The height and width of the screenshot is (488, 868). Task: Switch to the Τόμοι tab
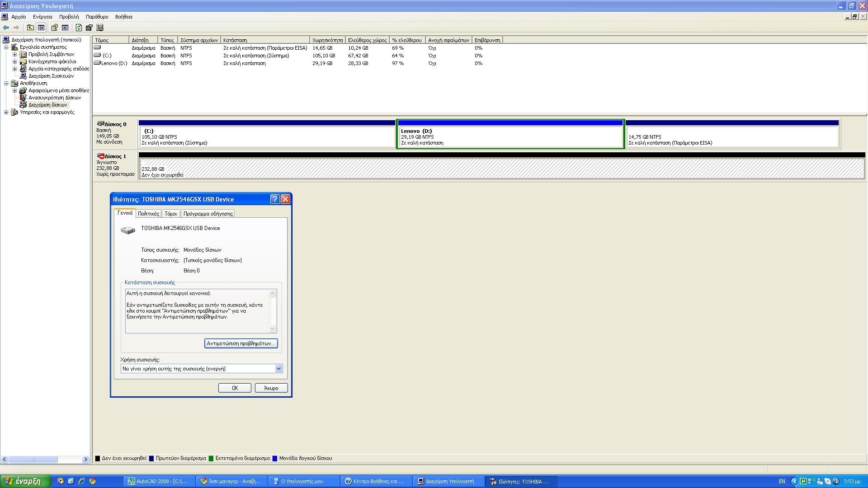(170, 214)
